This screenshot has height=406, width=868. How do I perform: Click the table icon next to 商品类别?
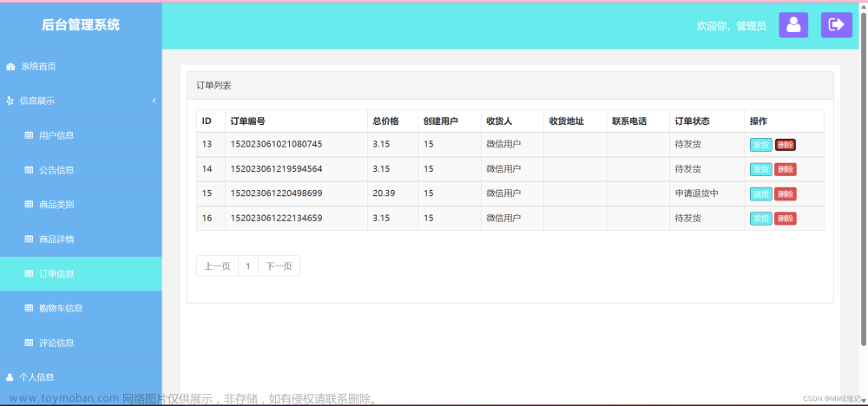pos(29,205)
